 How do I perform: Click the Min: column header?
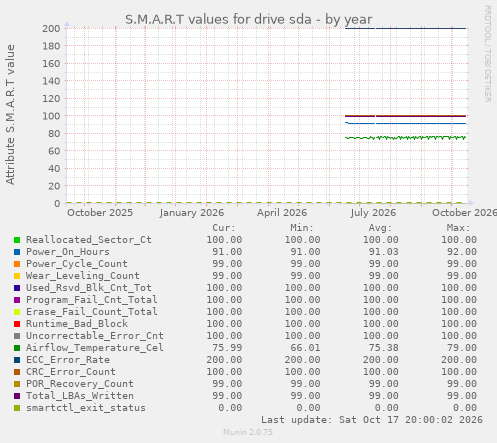(302, 228)
